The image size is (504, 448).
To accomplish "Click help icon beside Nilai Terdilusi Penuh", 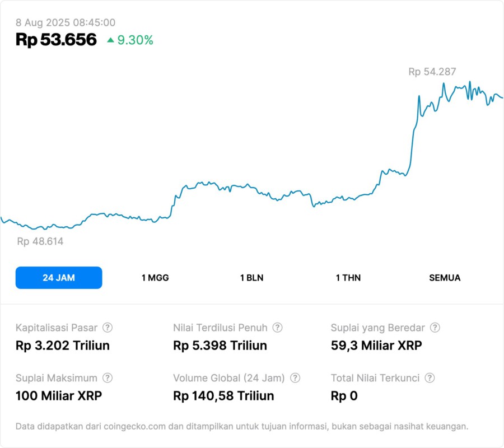I will pyautogui.click(x=277, y=328).
